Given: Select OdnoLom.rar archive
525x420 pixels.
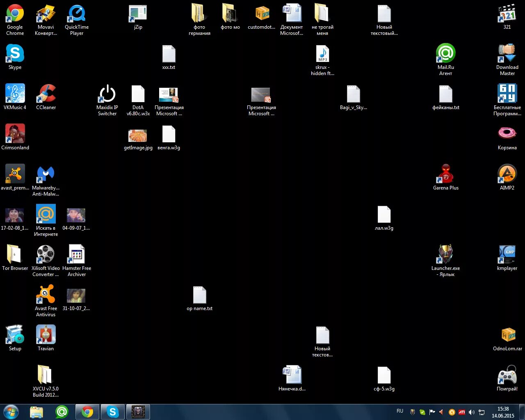Looking at the screenshot, I should (x=507, y=338).
